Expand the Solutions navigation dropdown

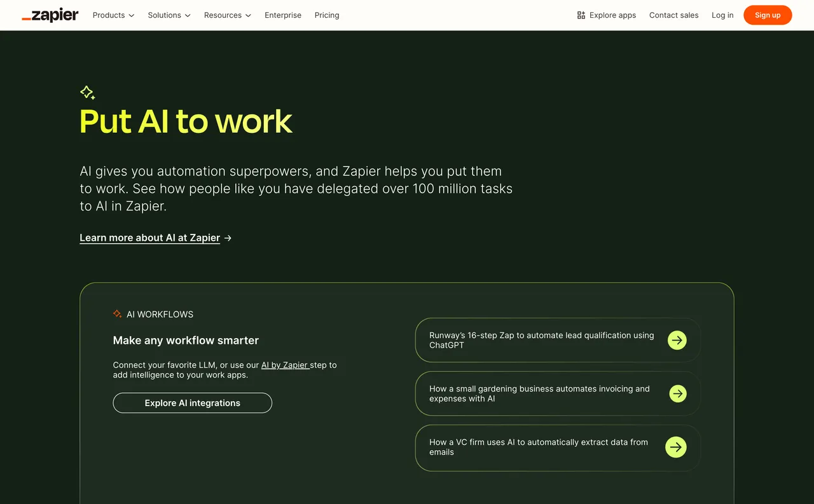(x=169, y=15)
